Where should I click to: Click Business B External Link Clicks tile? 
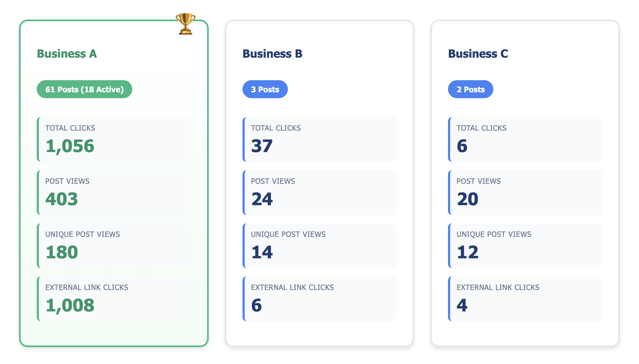319,299
